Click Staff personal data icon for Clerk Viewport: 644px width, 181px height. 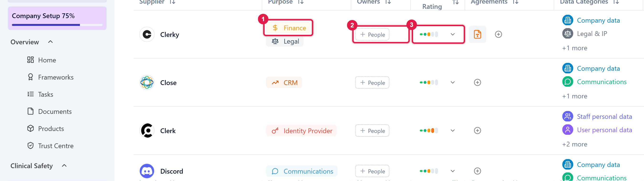tap(567, 117)
